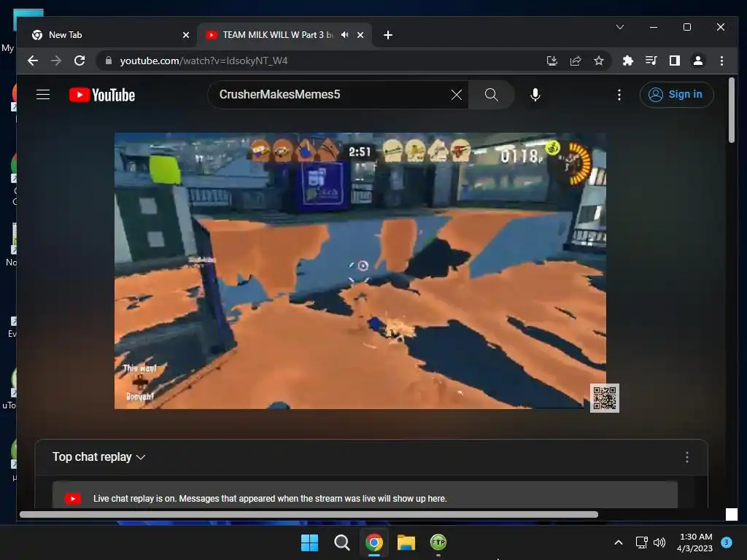The width and height of the screenshot is (747, 560).
Task: Open File Explorer from taskbar
Action: tap(406, 542)
